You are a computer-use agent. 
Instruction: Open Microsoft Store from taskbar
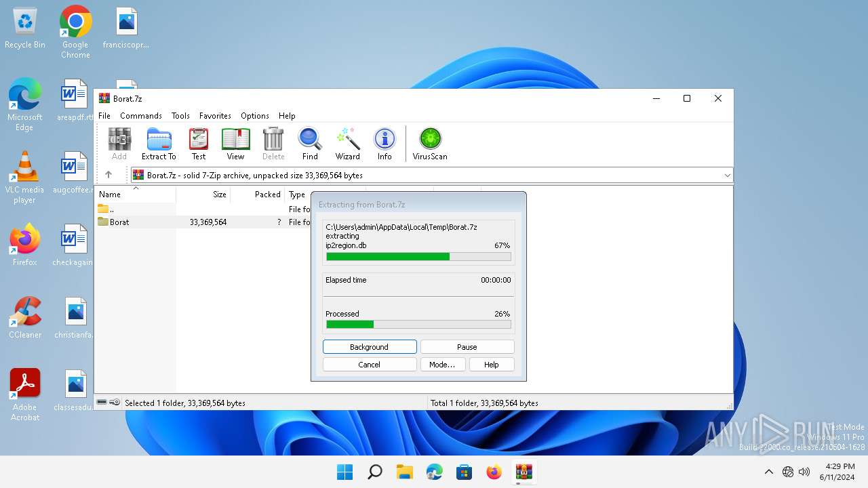pyautogui.click(x=465, y=472)
